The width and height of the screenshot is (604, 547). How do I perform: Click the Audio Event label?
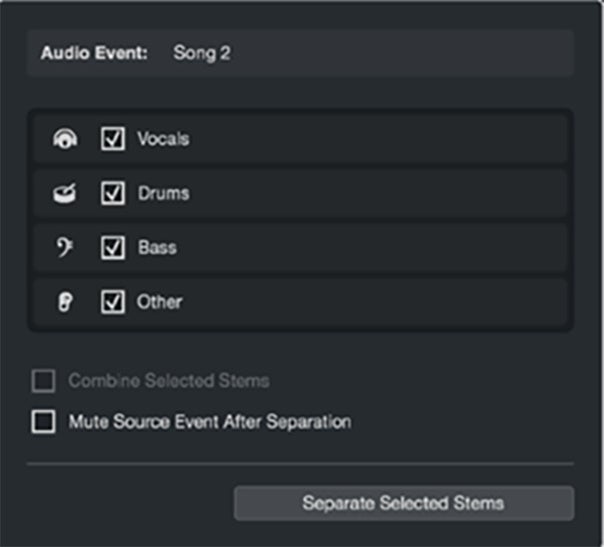pos(94,53)
